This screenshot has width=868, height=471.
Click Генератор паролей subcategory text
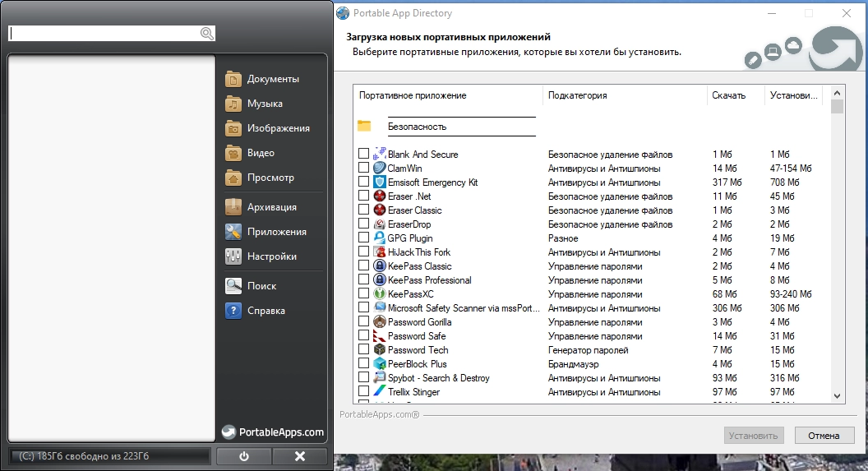click(x=588, y=350)
